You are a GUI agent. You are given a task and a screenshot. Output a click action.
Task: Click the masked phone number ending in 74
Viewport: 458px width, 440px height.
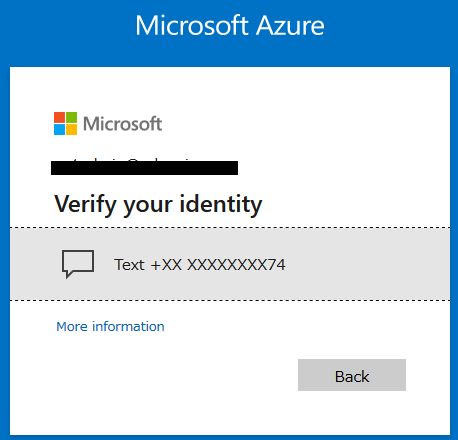(218, 265)
